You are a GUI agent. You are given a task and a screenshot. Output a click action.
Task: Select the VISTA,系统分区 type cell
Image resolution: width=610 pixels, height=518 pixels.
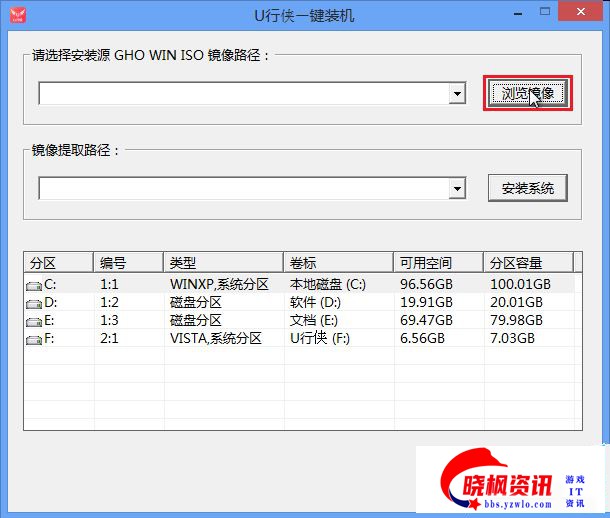(x=215, y=339)
